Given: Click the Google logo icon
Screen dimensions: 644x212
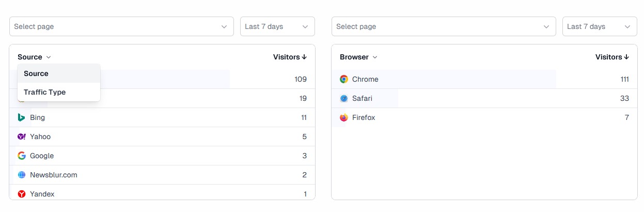Looking at the screenshot, I should pos(22,156).
